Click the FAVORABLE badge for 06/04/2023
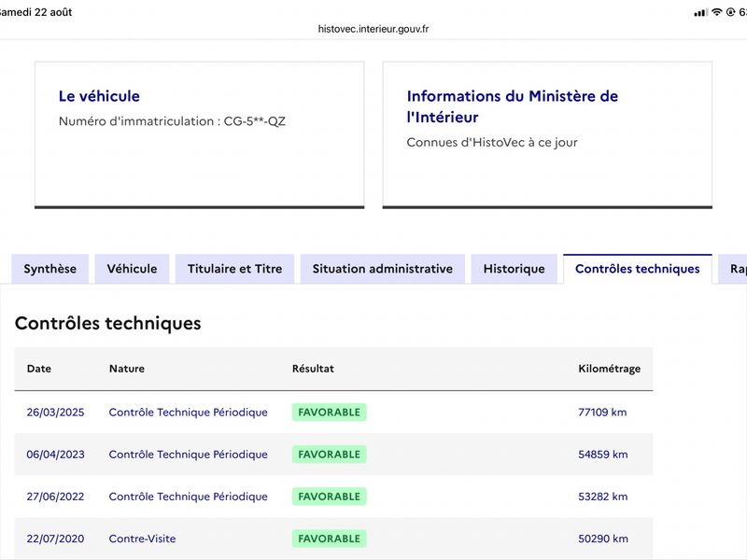 coord(330,455)
